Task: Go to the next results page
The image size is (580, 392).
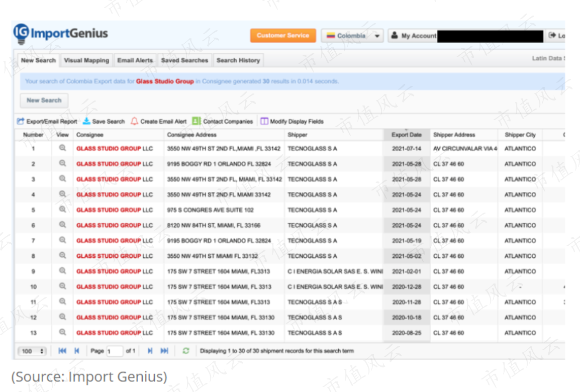Action: coord(150,351)
